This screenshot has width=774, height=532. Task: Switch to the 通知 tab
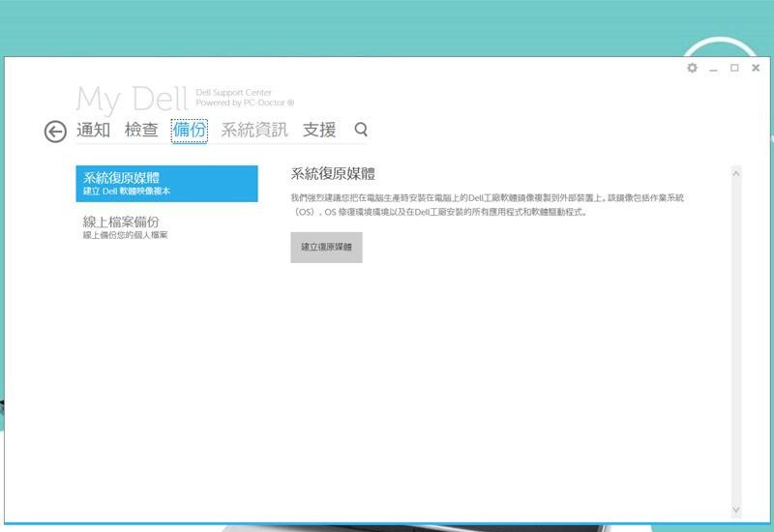click(x=94, y=130)
